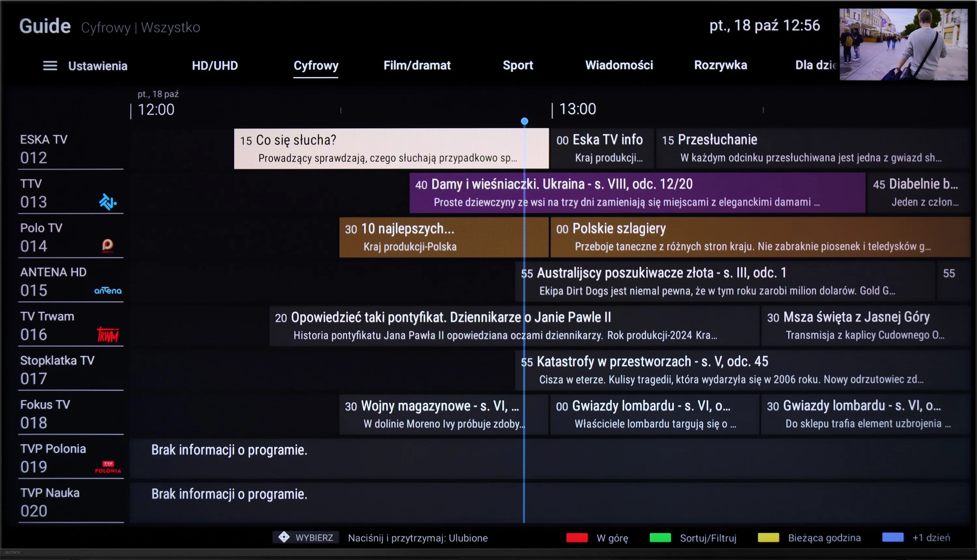Select channel TVP Nauka 020
The width and height of the screenshot is (977, 560).
(71, 503)
